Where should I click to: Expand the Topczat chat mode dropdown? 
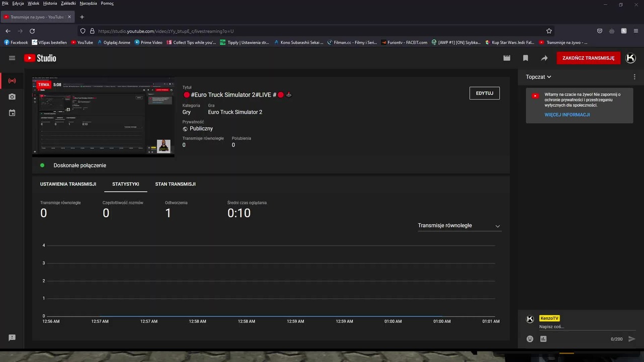(x=538, y=77)
